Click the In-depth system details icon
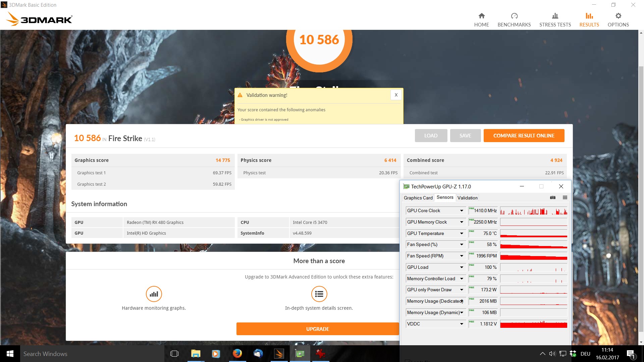Image resolution: width=644 pixels, height=362 pixels. pyautogui.click(x=319, y=294)
